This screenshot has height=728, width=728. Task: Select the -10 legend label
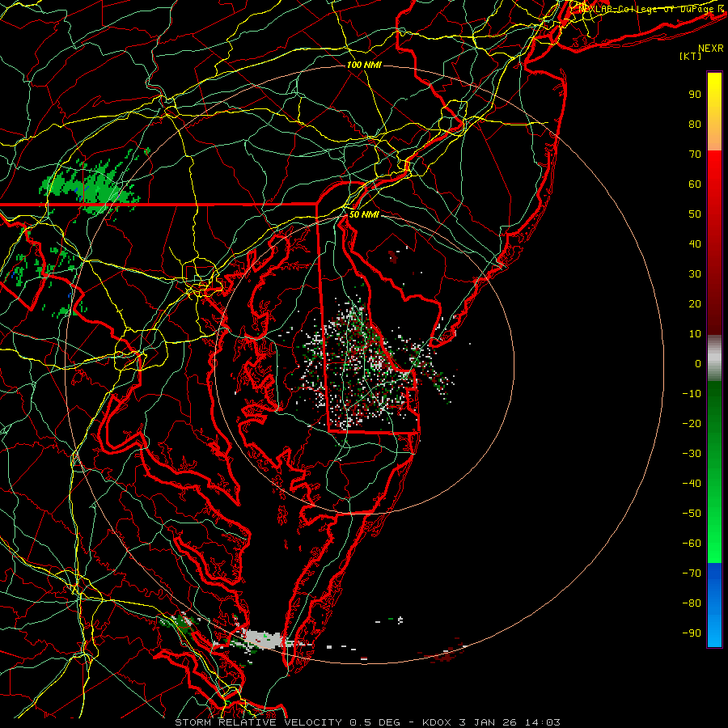692,394
